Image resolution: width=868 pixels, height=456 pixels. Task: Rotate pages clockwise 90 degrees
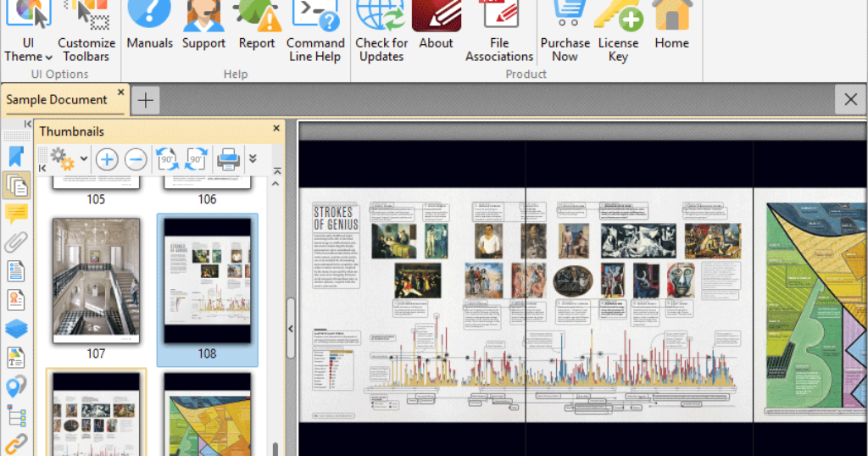197,159
